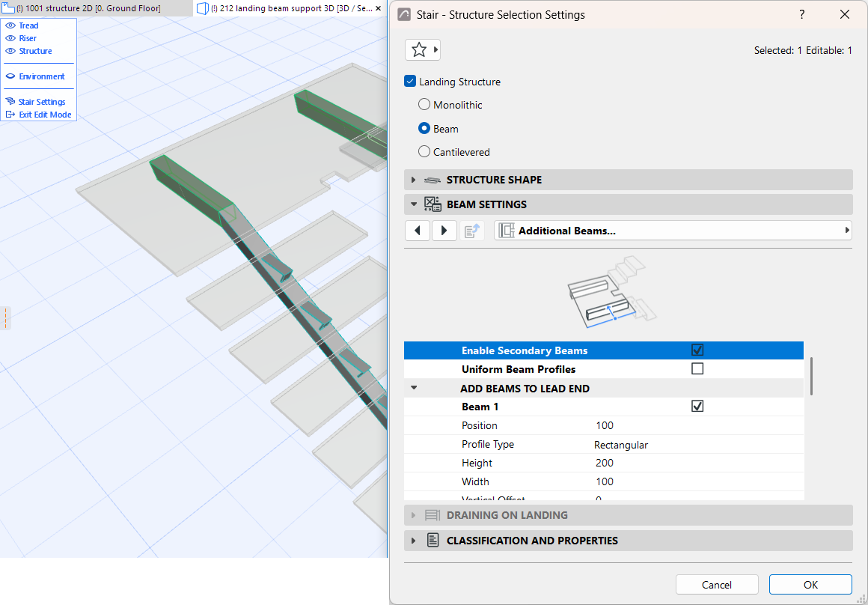Click the Structure Shape panel icon
The width and height of the screenshot is (868, 605).
click(433, 180)
